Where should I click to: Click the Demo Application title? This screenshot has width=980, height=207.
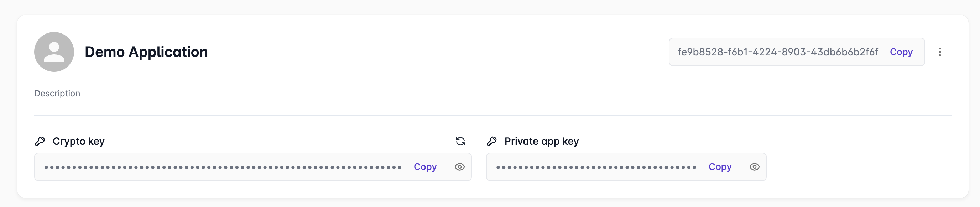(146, 52)
